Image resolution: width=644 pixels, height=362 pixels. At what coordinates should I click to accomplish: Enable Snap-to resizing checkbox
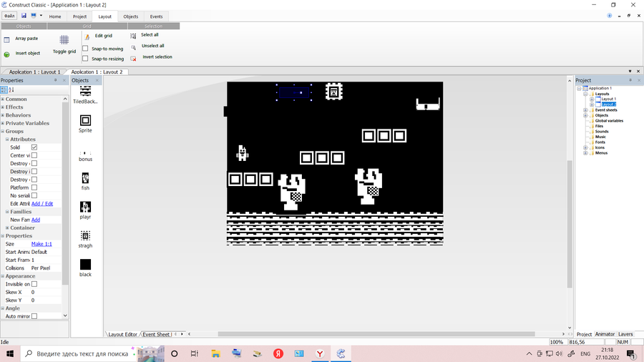(x=85, y=59)
